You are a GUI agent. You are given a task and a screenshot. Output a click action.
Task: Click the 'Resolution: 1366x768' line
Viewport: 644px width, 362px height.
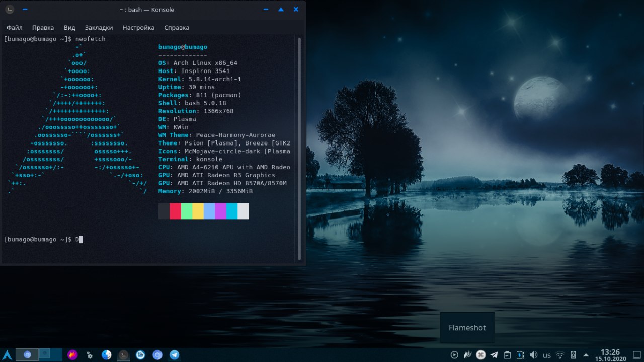[x=196, y=111]
